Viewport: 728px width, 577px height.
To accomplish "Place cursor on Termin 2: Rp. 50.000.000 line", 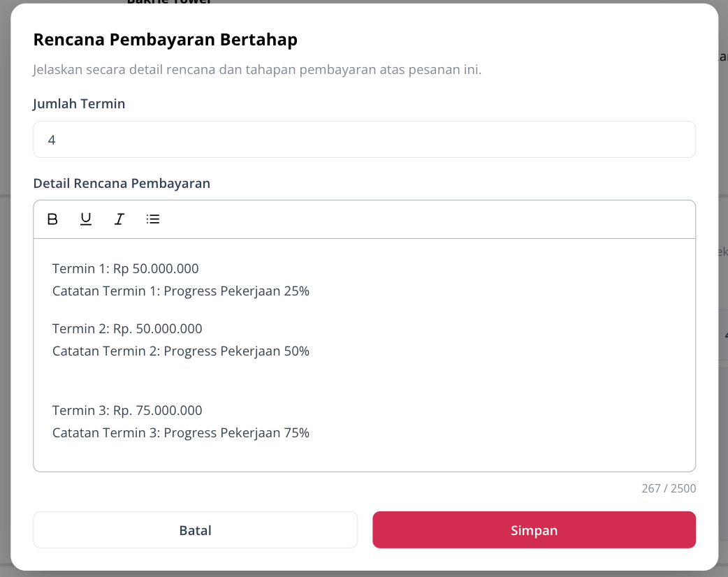I will [127, 328].
